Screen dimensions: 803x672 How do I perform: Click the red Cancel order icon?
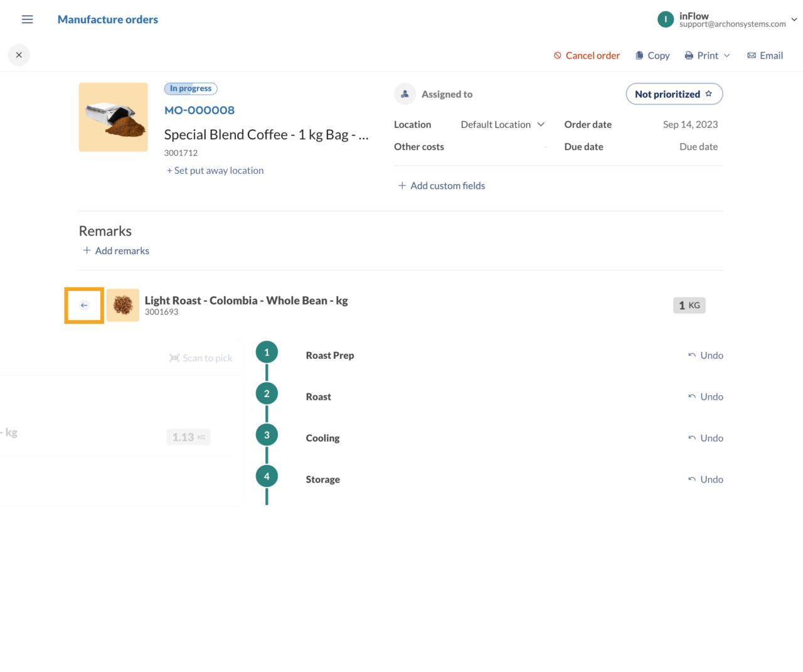pos(557,55)
